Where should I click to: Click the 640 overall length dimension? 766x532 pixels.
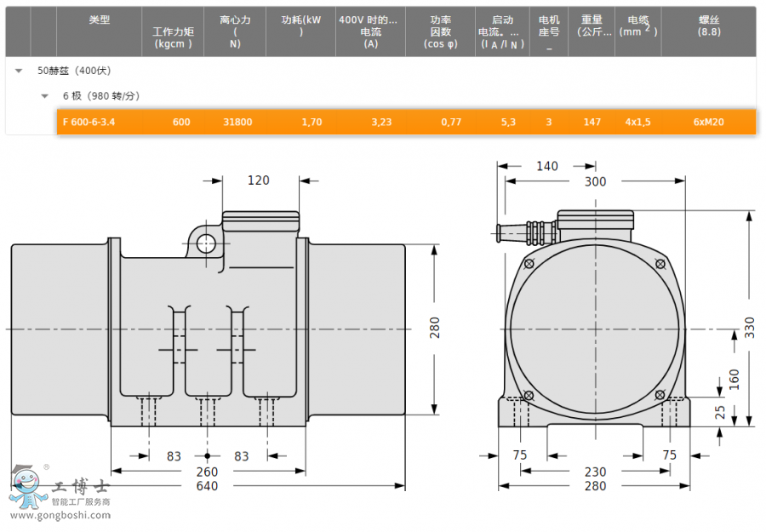[x=207, y=486]
